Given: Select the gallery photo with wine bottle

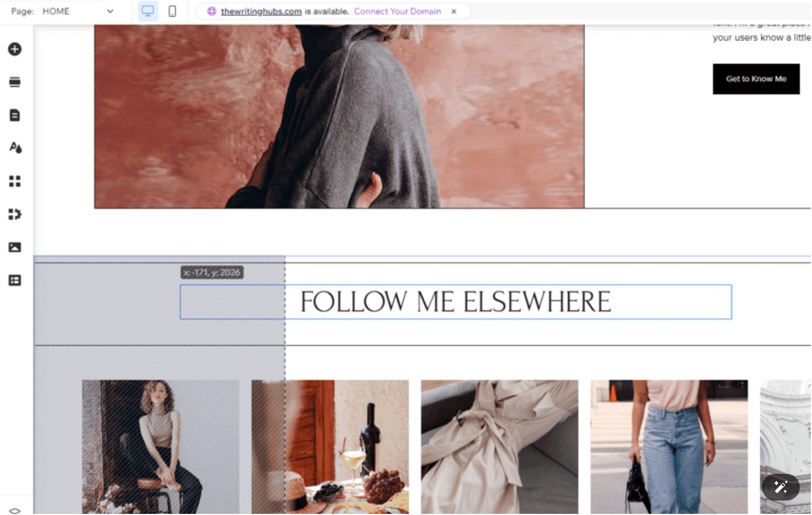Looking at the screenshot, I should (330, 447).
